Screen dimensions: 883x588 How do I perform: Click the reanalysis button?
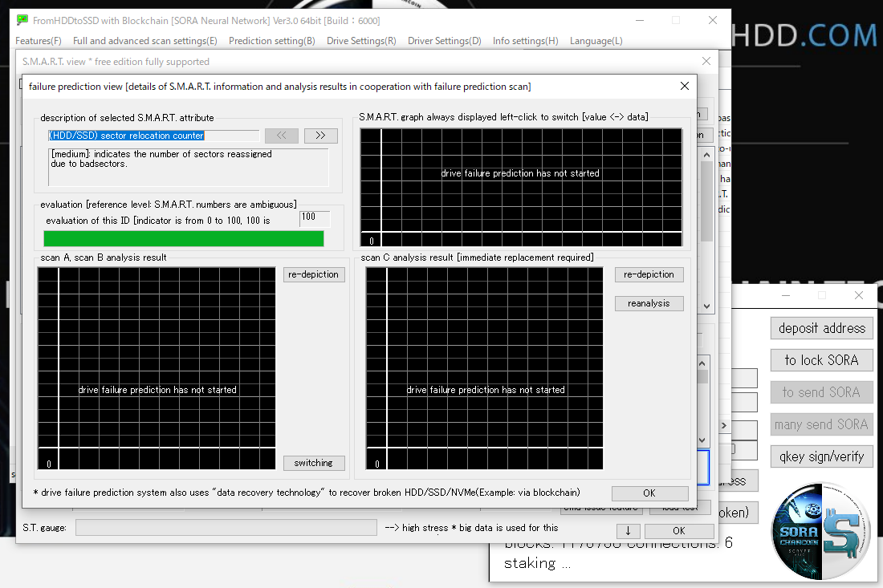[x=649, y=303]
